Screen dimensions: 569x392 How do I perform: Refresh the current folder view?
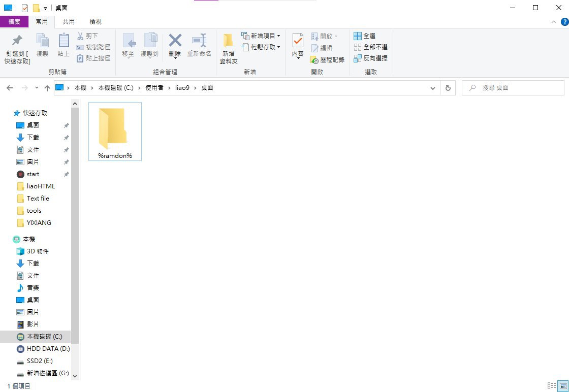click(x=448, y=88)
